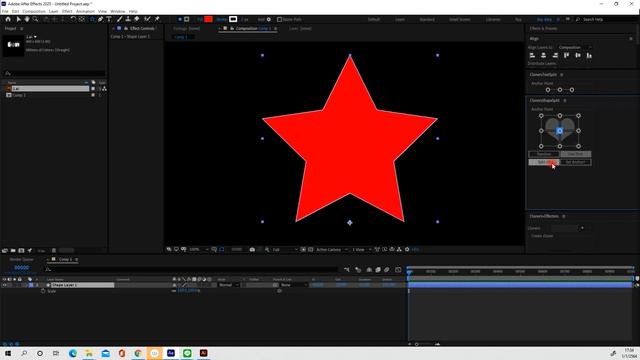Toggle the transparency grid in the viewer
This screenshot has height=360, width=640.
[x=311, y=249]
